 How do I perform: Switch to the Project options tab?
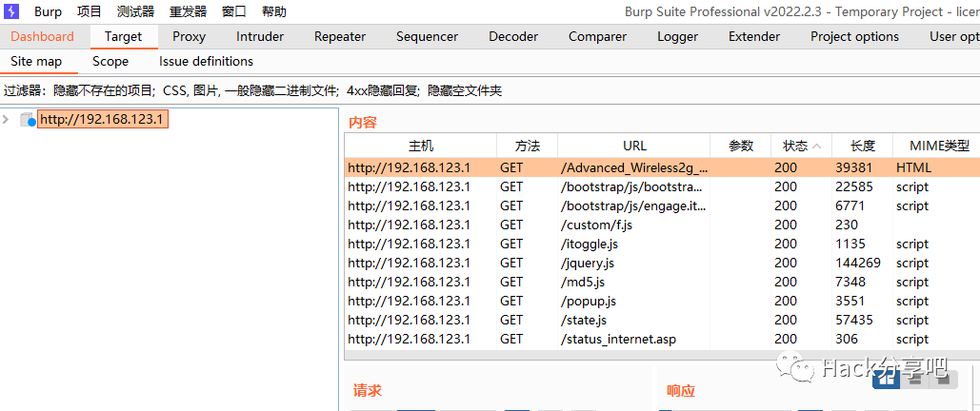point(855,37)
